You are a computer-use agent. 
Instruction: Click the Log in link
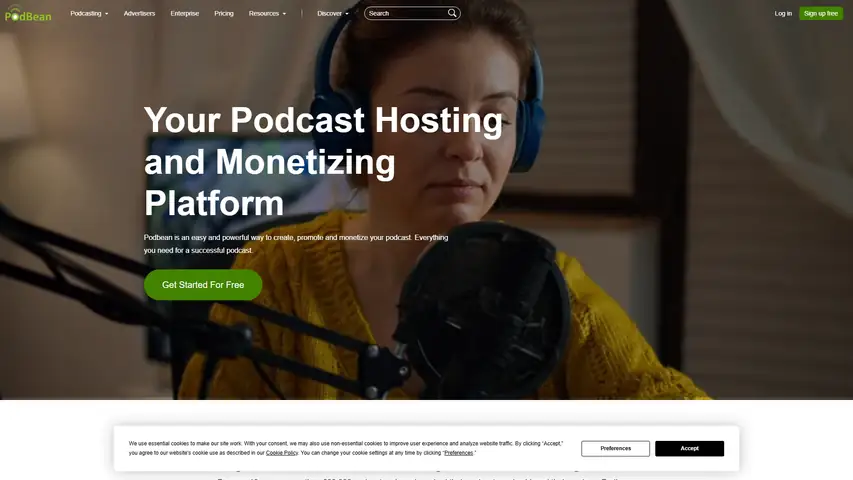click(783, 13)
